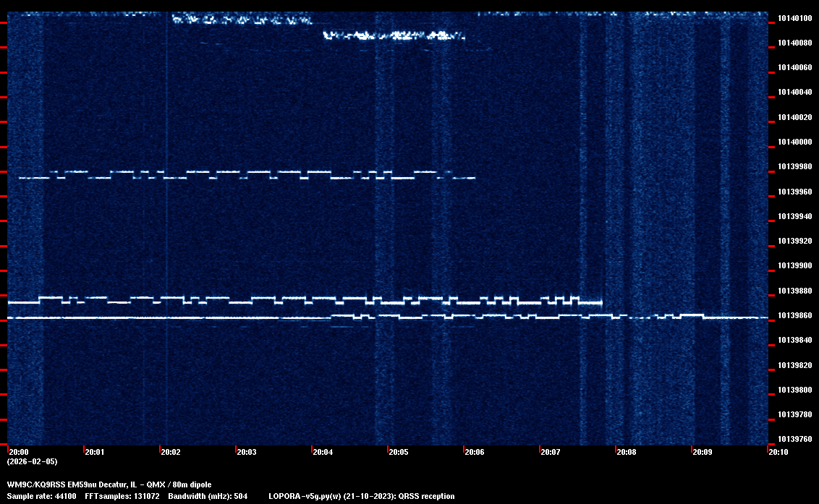Click the 20:00 time axis label
This screenshot has height=504, width=819.
click(19, 452)
